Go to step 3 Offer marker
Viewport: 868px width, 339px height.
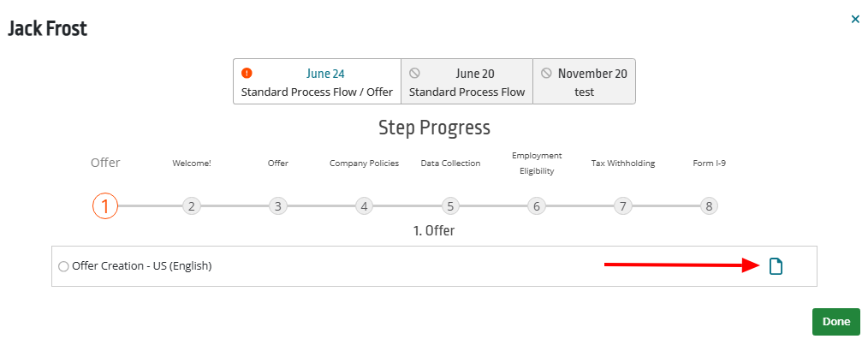(278, 206)
